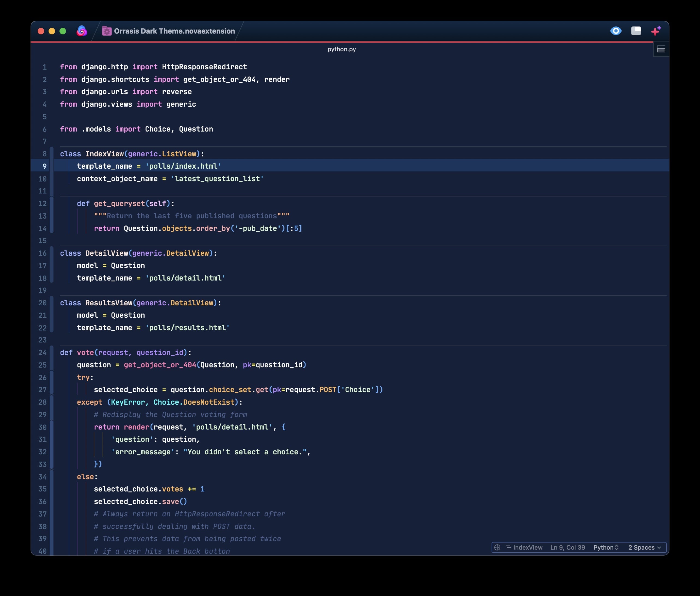The image size is (700, 596).
Task: Click the crosshair target icon in status bar
Action: [x=497, y=547]
